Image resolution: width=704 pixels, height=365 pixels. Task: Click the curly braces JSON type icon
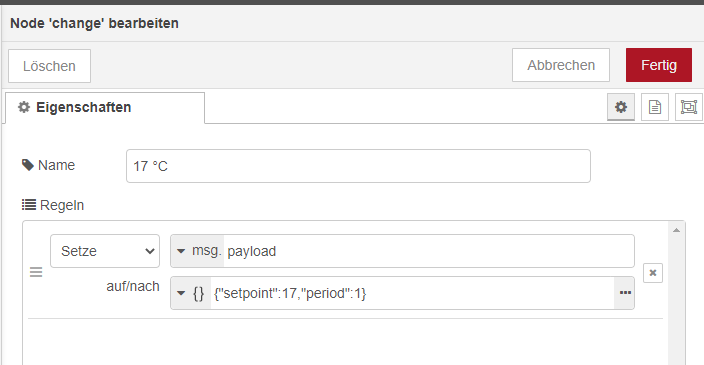click(198, 293)
